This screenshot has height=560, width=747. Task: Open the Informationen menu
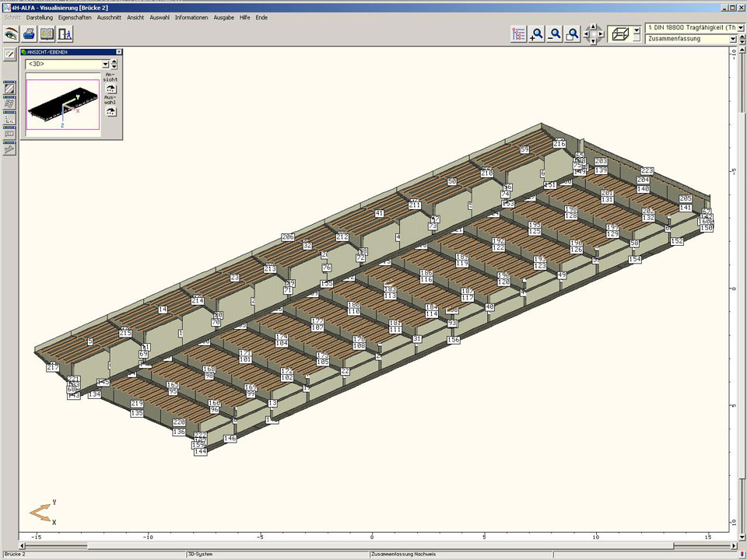click(x=191, y=17)
